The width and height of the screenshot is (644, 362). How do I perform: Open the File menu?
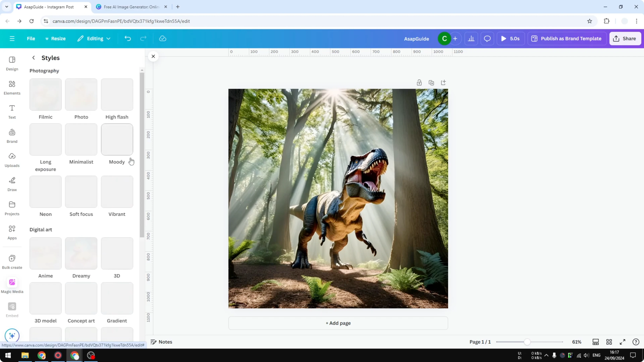tap(31, 38)
